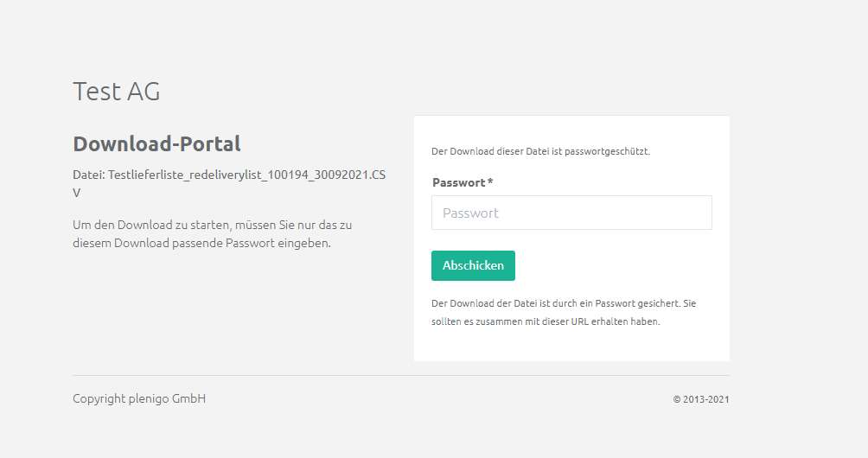The height and width of the screenshot is (458, 868).
Task: Click the 'diesem Download passende Passwort eingeben' line
Action: pyautogui.click(x=201, y=244)
